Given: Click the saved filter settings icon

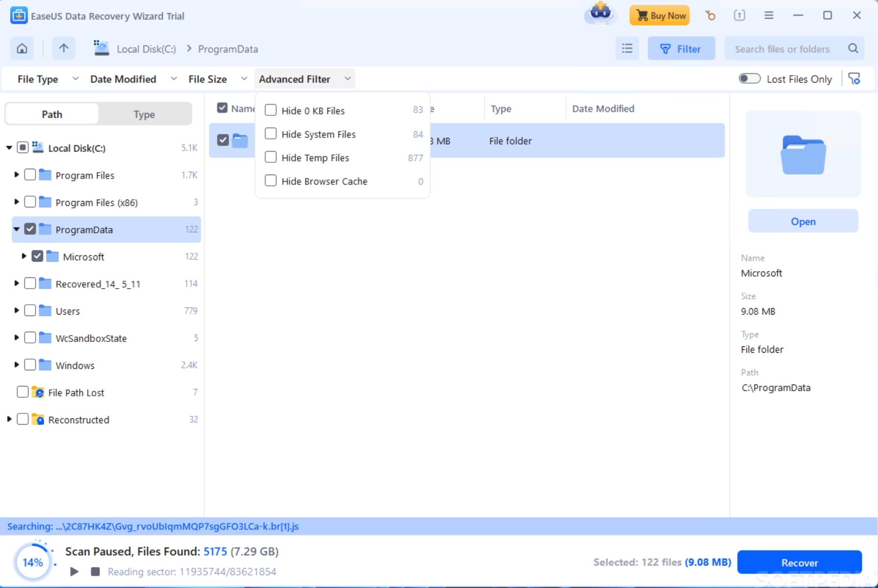Looking at the screenshot, I should (x=855, y=79).
